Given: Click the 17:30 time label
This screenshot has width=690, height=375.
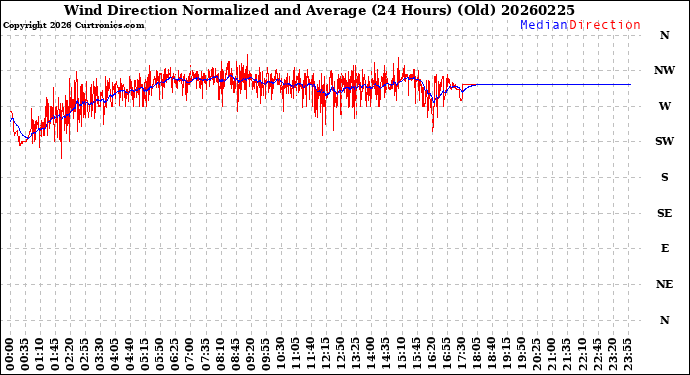Looking at the screenshot, I should click(461, 354).
